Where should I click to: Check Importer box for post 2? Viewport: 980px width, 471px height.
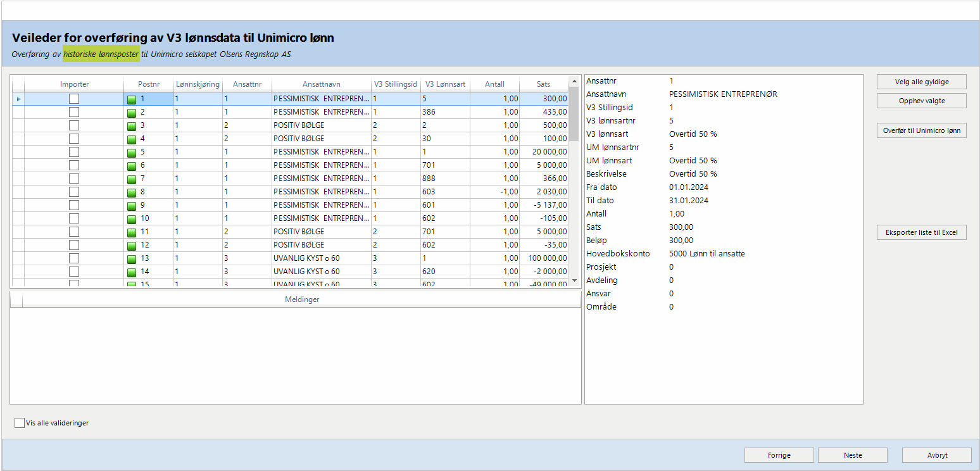74,112
